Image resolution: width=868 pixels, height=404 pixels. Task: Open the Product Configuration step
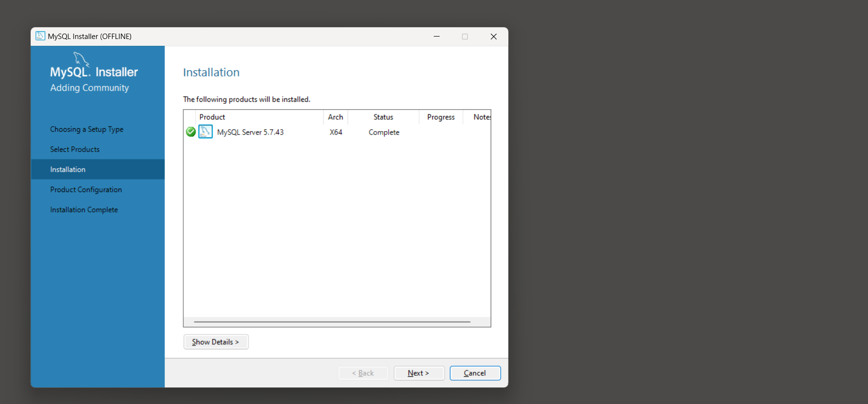(x=86, y=190)
